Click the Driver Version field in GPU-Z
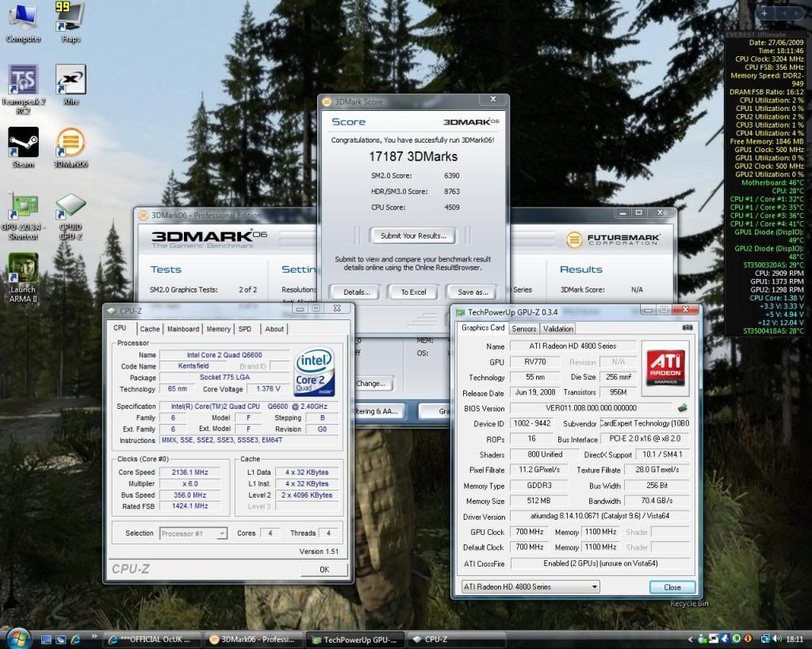Screen dimensions: 812x649 click(599, 517)
